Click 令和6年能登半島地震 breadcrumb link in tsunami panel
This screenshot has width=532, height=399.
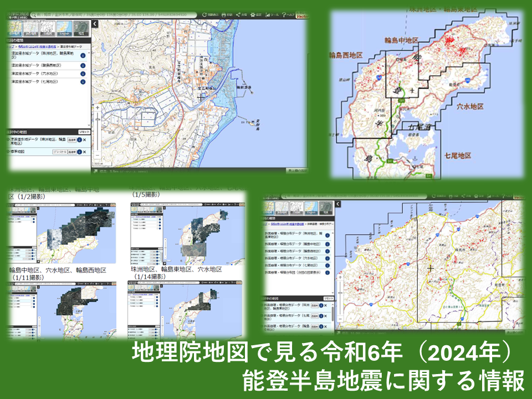click(x=37, y=47)
